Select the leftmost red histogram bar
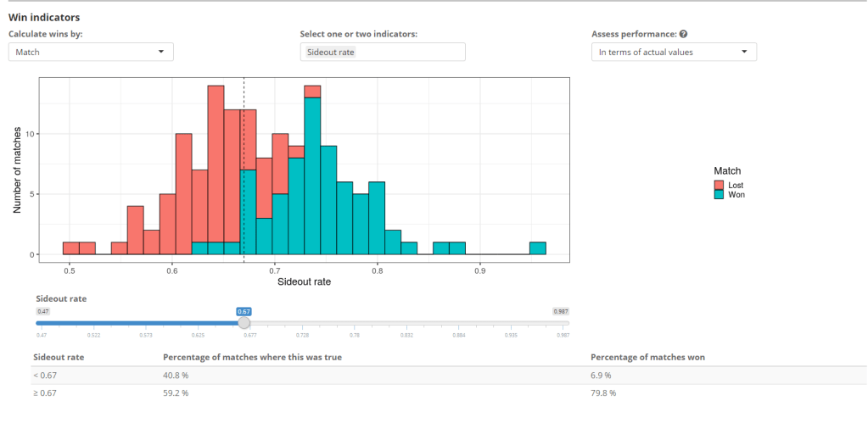Screen dimensions: 868x423 pyautogui.click(x=71, y=248)
